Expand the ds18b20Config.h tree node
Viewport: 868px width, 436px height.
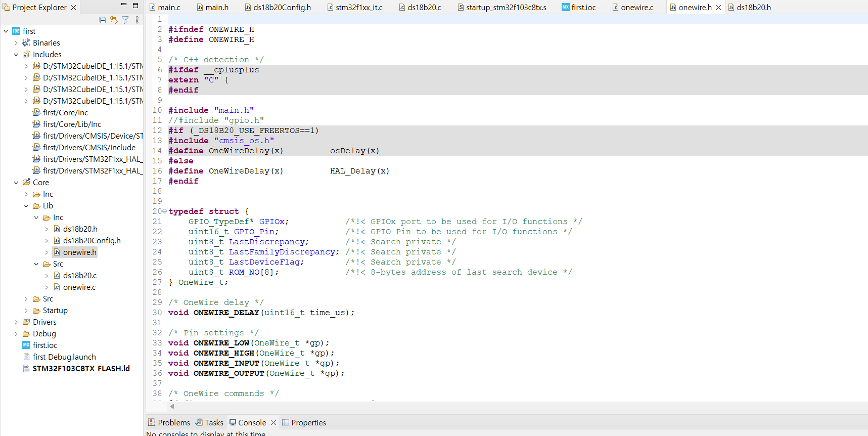(47, 241)
